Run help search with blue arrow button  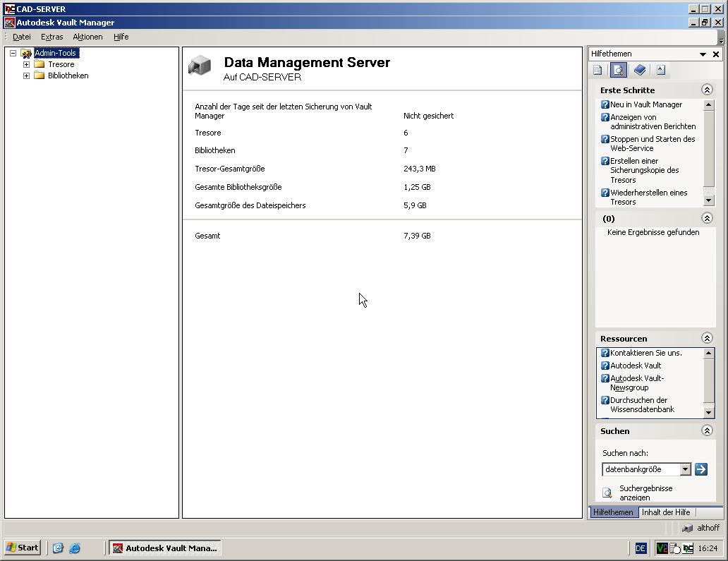(701, 469)
